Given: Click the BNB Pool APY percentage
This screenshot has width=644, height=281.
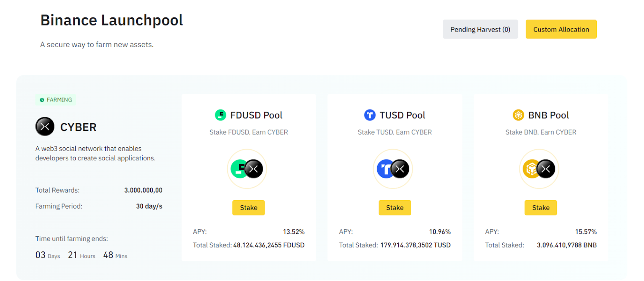Looking at the screenshot, I should pos(586,231).
